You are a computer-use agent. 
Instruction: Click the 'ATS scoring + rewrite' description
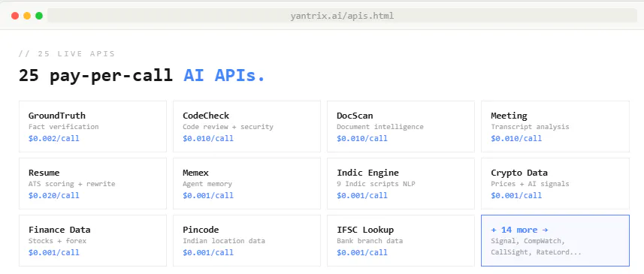[x=72, y=184]
